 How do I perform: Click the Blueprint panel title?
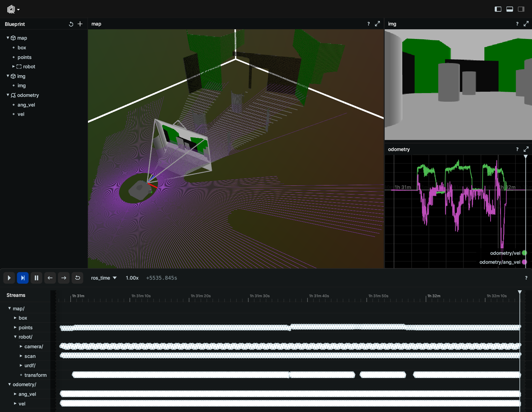click(15, 24)
